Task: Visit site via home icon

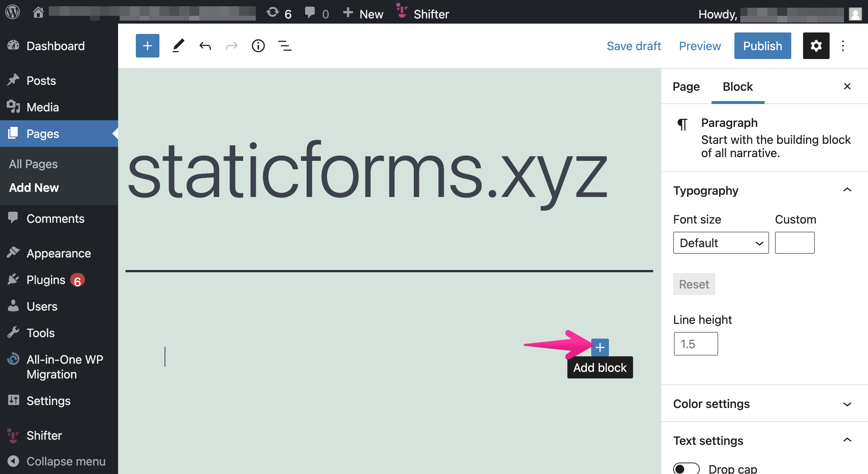Action: pyautogui.click(x=38, y=12)
